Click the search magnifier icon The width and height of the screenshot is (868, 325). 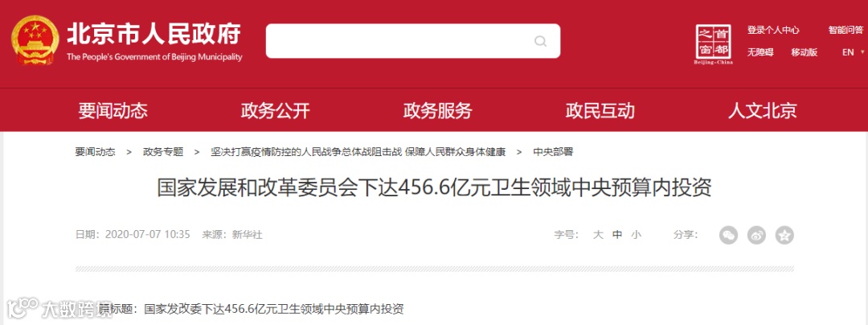pos(540,42)
